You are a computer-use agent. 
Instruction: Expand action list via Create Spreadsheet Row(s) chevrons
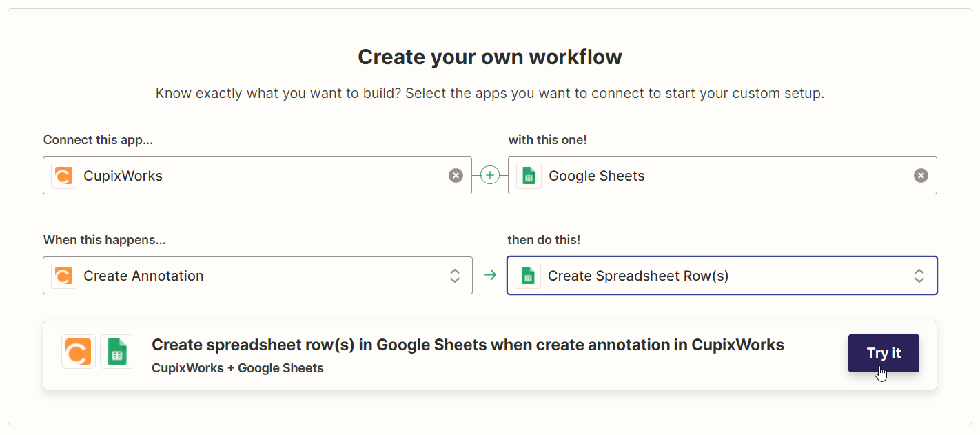pos(919,276)
